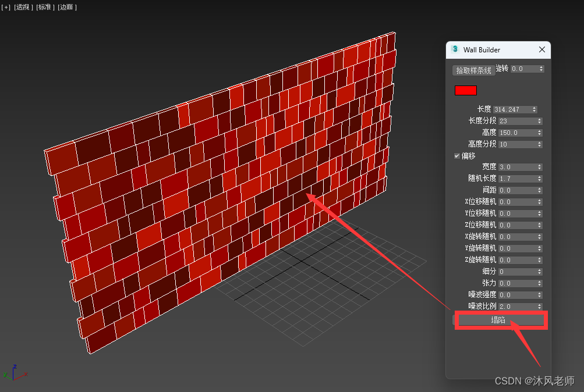Viewport: 584px width, 392px height.
Task: Click the X位移随机 value field
Action: pyautogui.click(x=518, y=202)
